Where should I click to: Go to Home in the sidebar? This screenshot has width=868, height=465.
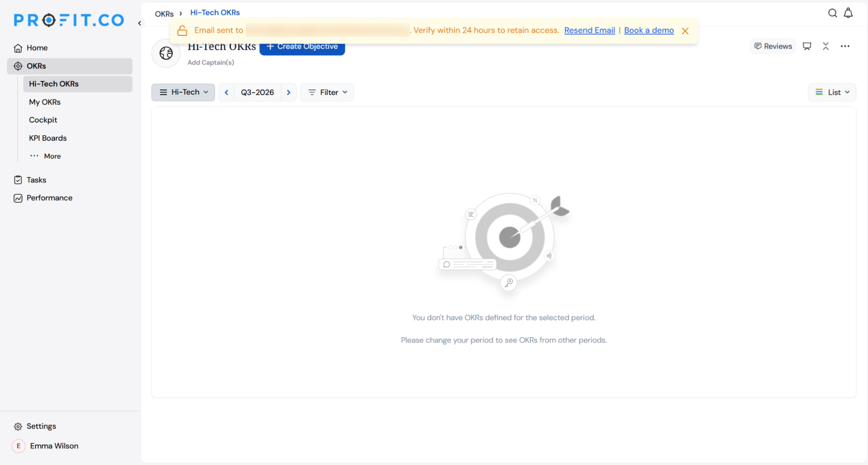pos(70,48)
